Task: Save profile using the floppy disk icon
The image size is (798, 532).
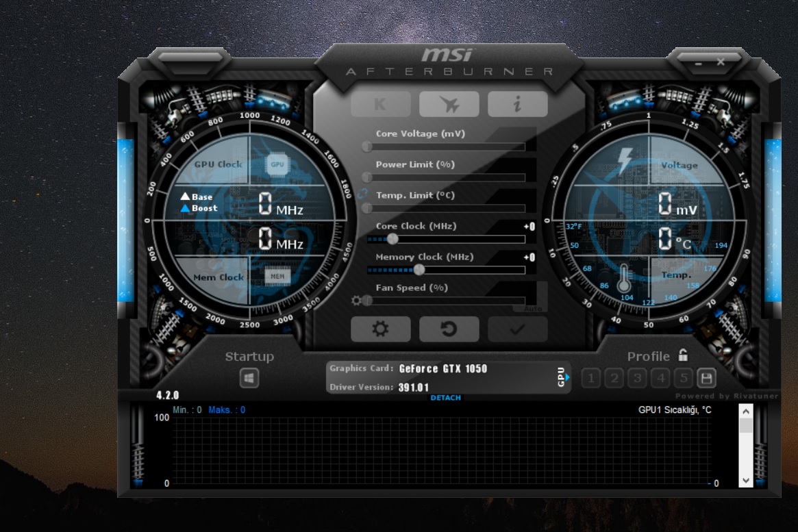Action: pyautogui.click(x=706, y=378)
